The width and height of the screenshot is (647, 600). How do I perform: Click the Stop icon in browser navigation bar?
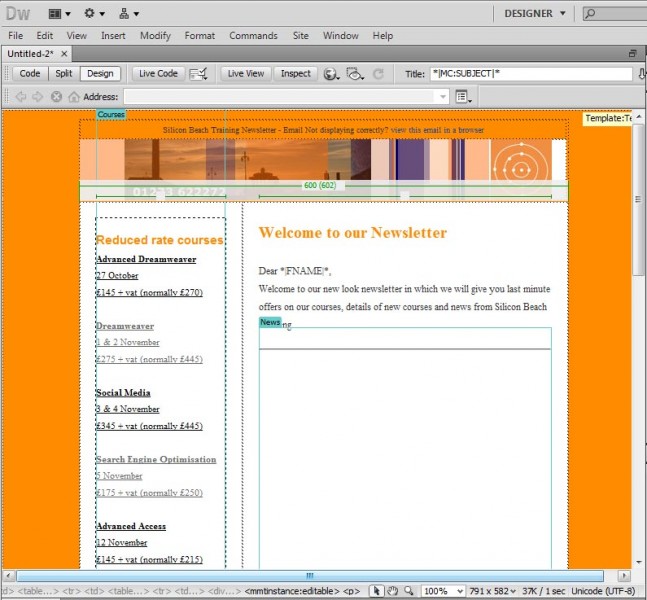(56, 97)
